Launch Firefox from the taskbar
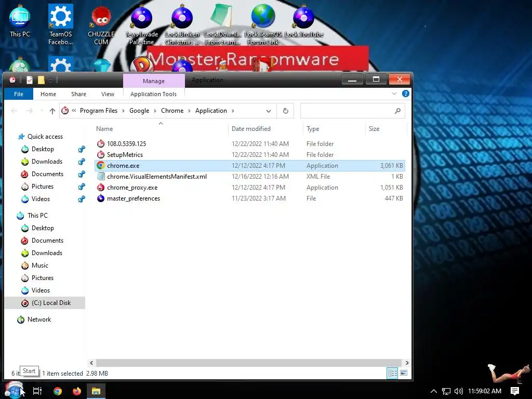The width and height of the screenshot is (532, 399). tap(77, 391)
